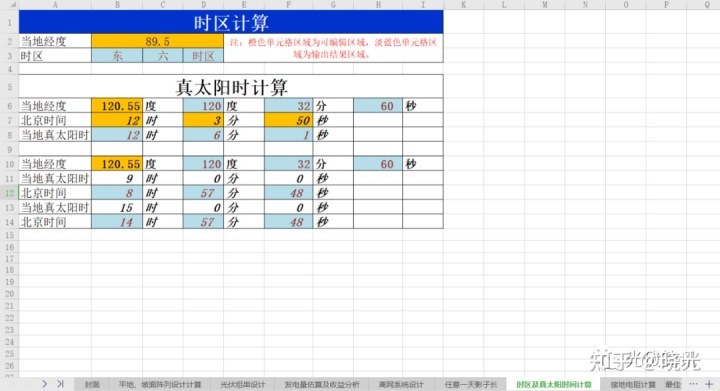Select minute value 57 in row 14
Viewport: 720px width, 391px height.
[x=203, y=222]
